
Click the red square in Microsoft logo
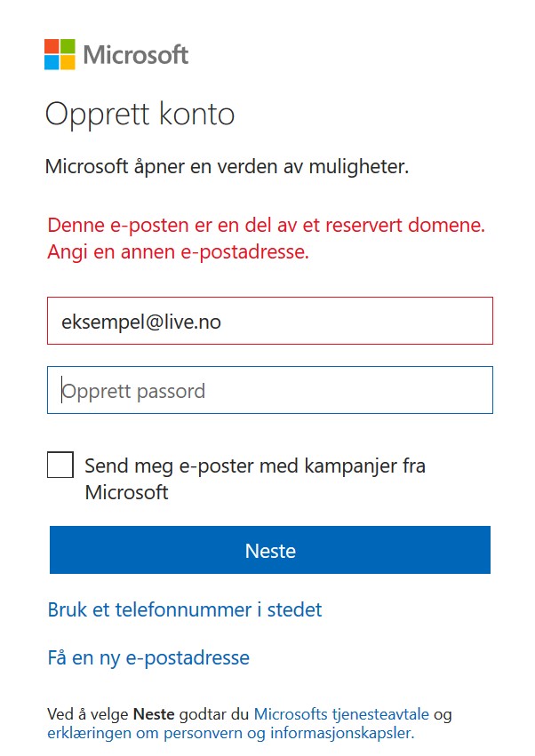click(52, 46)
